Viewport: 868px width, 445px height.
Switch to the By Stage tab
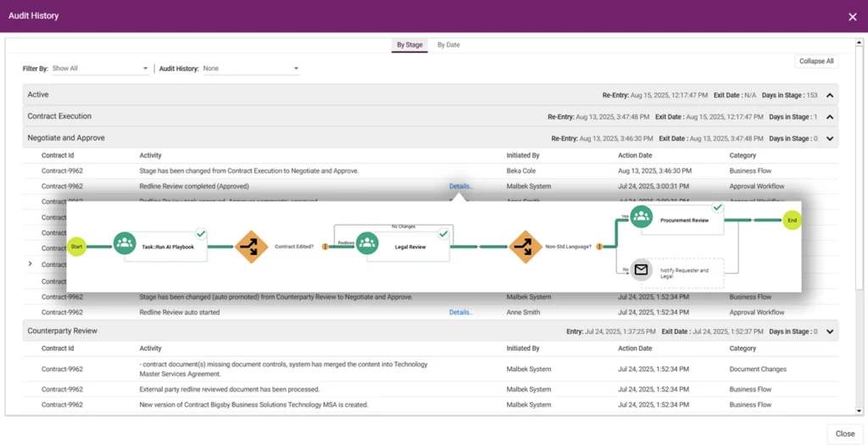pos(409,45)
